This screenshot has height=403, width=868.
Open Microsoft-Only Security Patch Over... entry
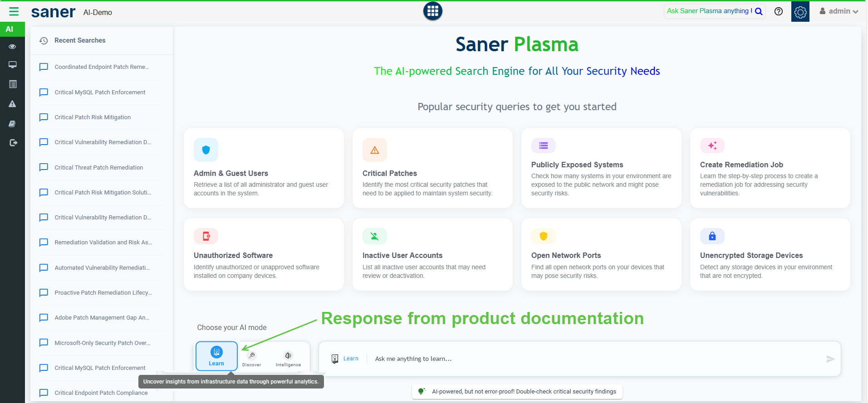(x=102, y=343)
